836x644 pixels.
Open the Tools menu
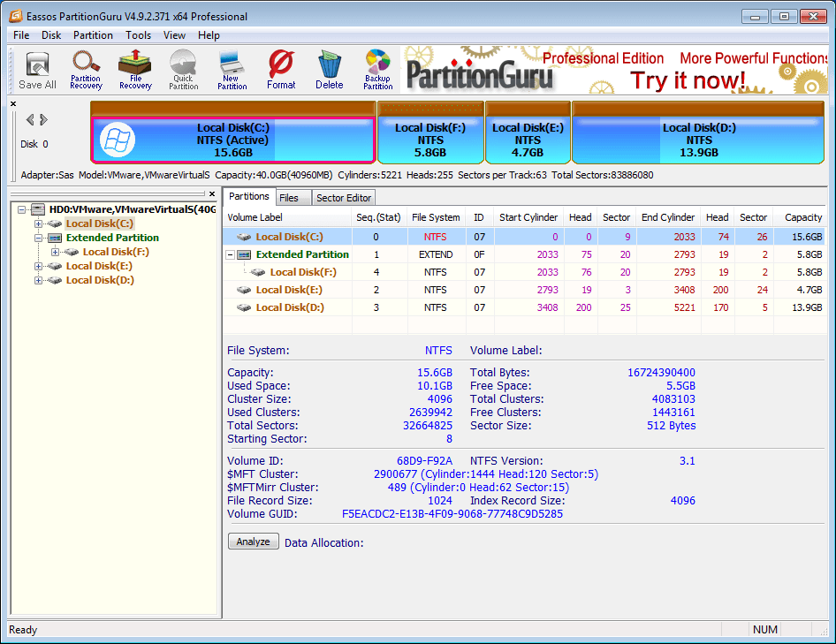coord(138,35)
